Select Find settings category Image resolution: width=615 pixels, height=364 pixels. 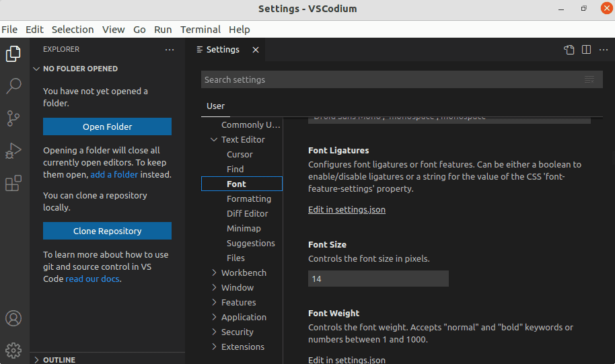[242, 169]
